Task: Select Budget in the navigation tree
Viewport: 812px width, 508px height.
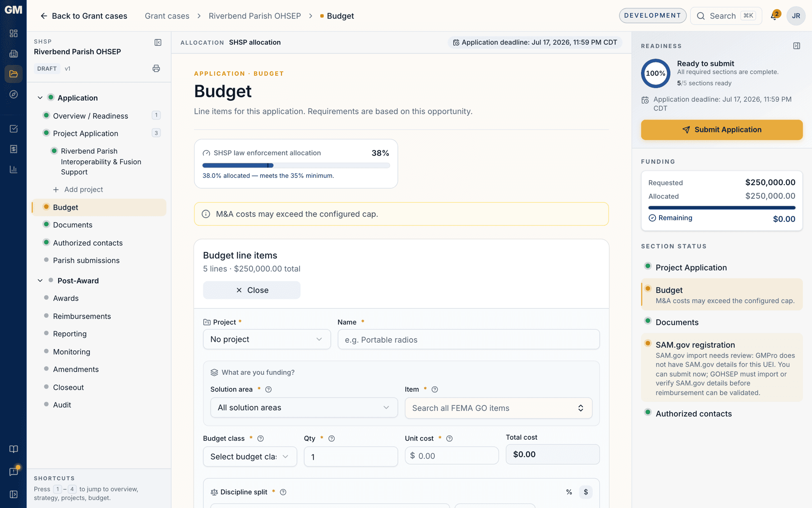Action: coord(99,207)
